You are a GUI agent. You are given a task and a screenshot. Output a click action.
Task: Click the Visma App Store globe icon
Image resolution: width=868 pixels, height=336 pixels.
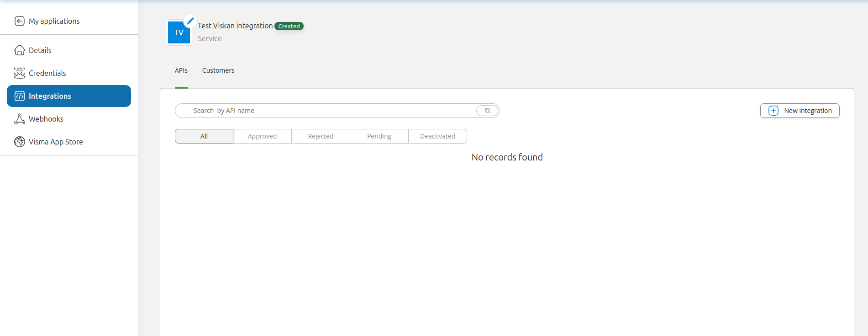pos(19,142)
